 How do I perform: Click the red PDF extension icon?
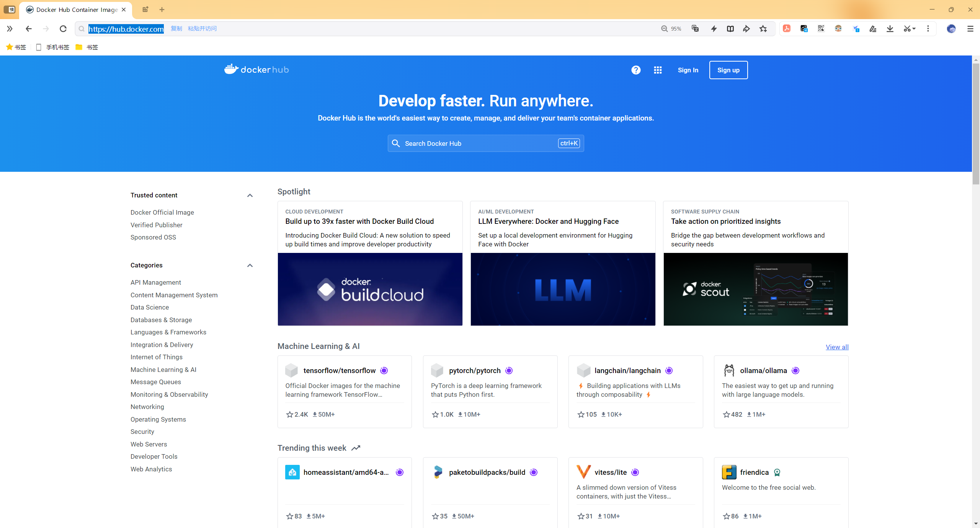(787, 29)
